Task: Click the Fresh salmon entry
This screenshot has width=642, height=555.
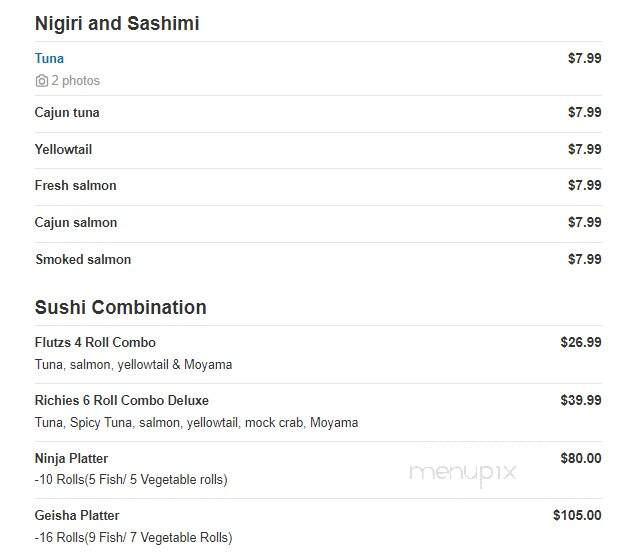Action: click(76, 185)
